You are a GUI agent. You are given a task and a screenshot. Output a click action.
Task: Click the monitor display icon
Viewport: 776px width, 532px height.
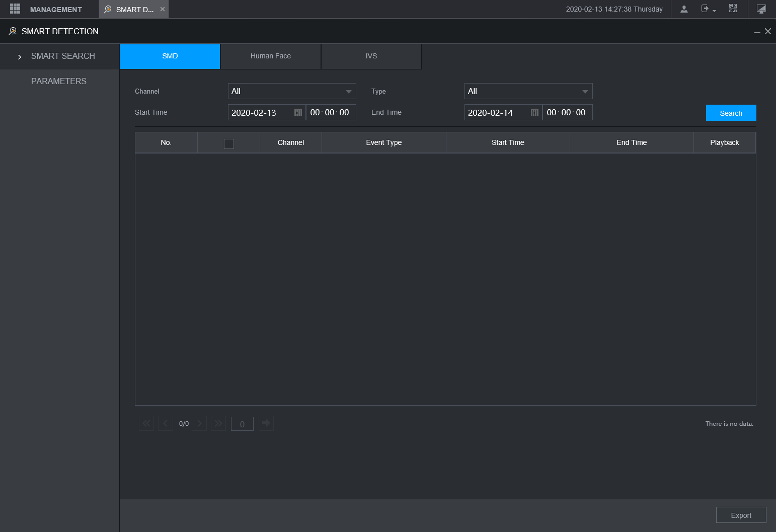[761, 9]
